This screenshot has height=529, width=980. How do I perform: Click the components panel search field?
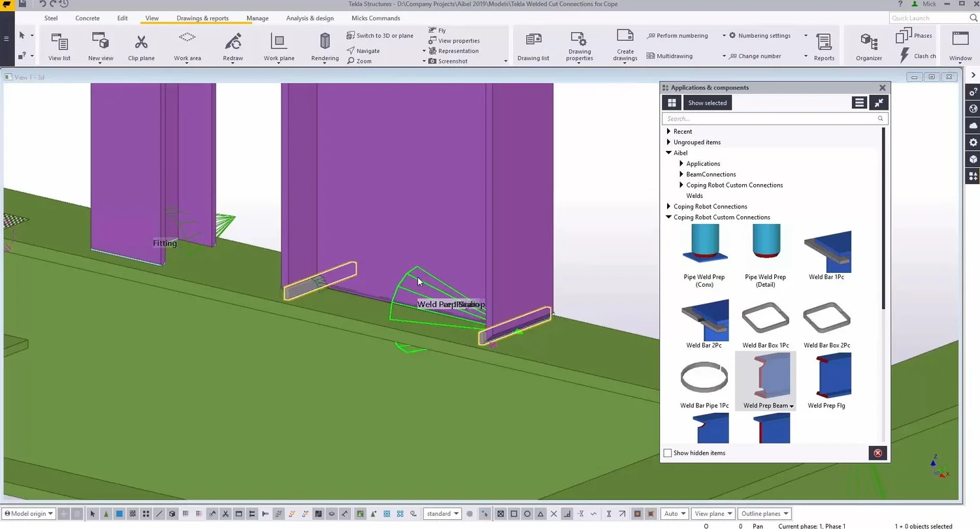(771, 118)
